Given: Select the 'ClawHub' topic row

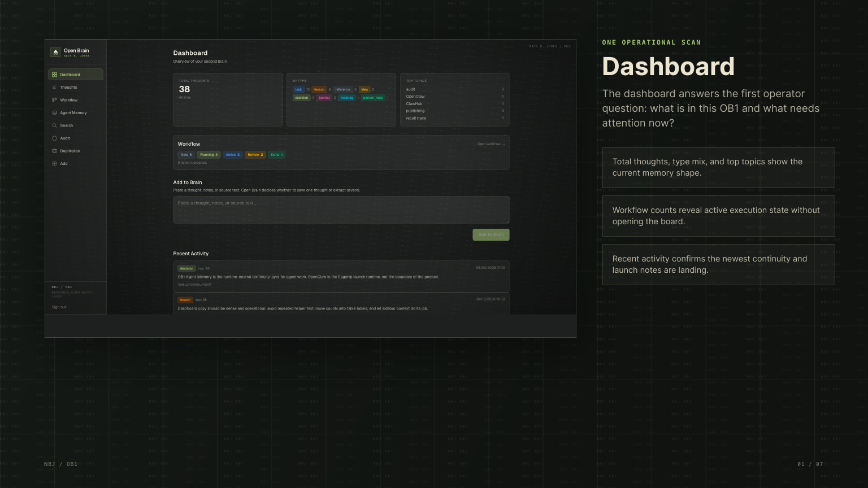Looking at the screenshot, I should 455,104.
